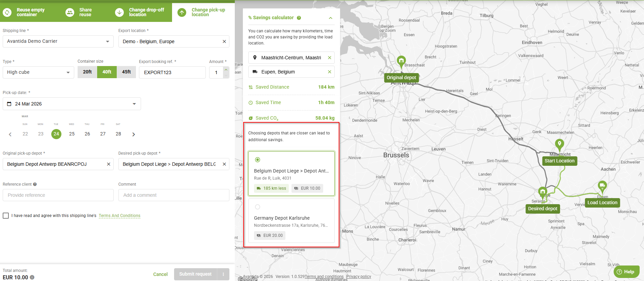Image resolution: width=644 pixels, height=281 pixels.
Task: Clear the Maastricht-Centrum start location
Action: point(330,58)
